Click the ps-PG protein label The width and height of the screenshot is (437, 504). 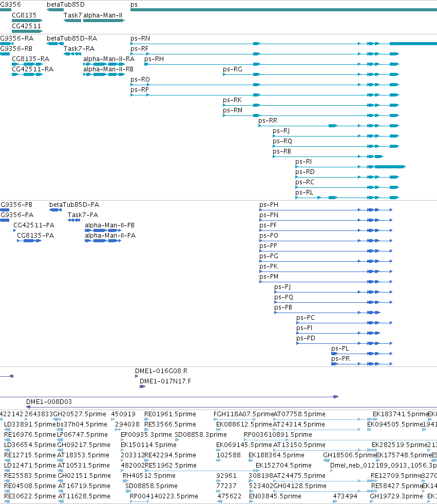[x=269, y=256]
